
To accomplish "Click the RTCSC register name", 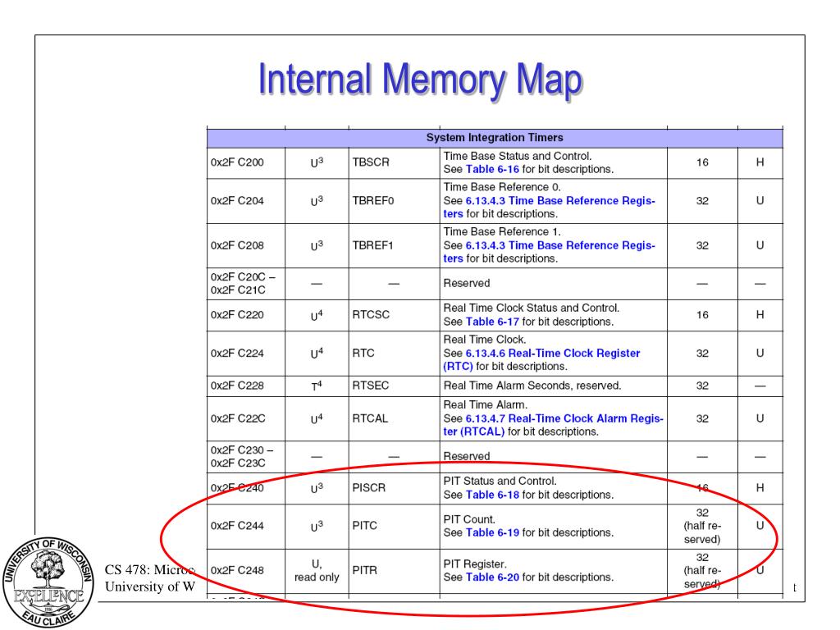I will coord(371,315).
